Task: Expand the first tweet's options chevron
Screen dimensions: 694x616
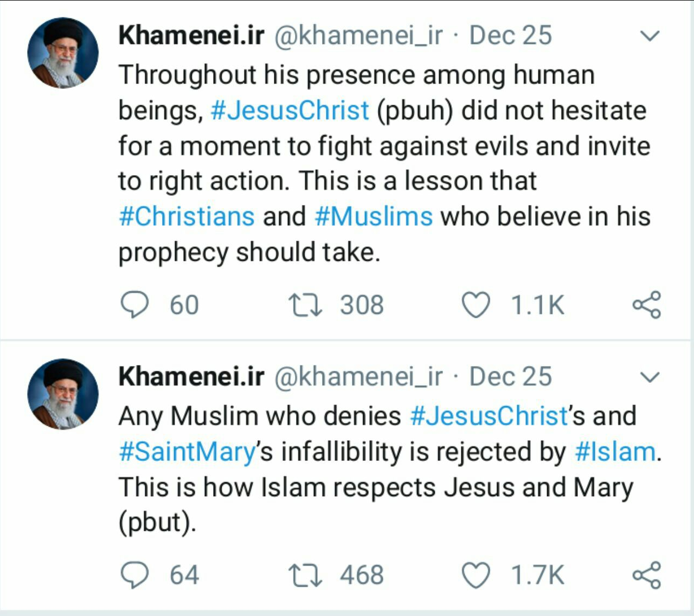Action: 649,36
